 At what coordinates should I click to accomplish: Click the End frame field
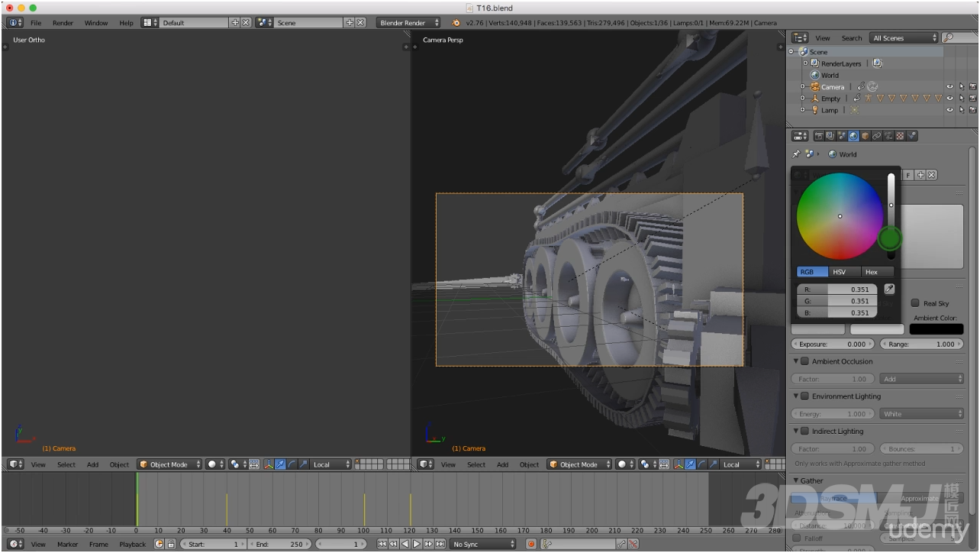coord(280,544)
